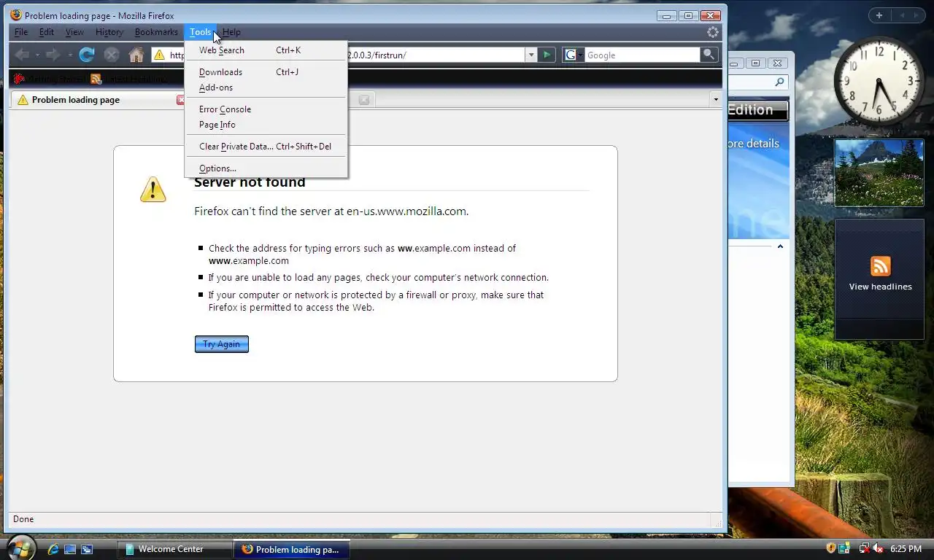The image size is (934, 560).
Task: Open the Bookmarks menu
Action: (x=156, y=32)
